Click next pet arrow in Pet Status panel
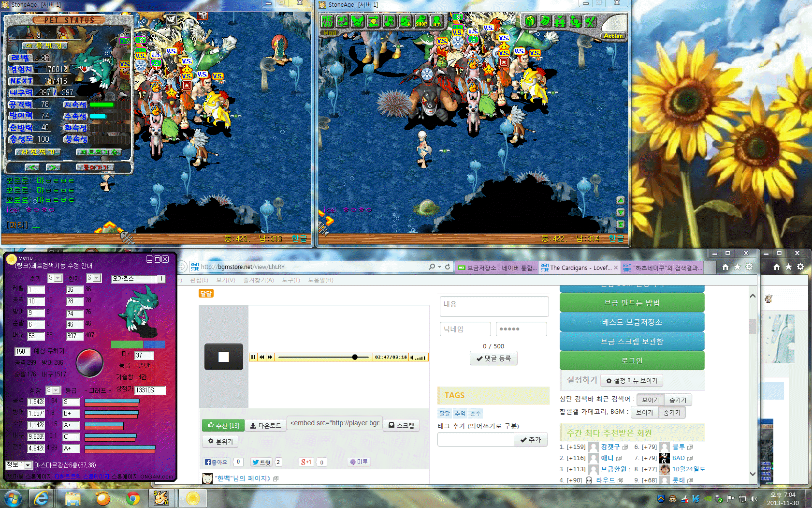Screen dimensions: 812x508 53,167
